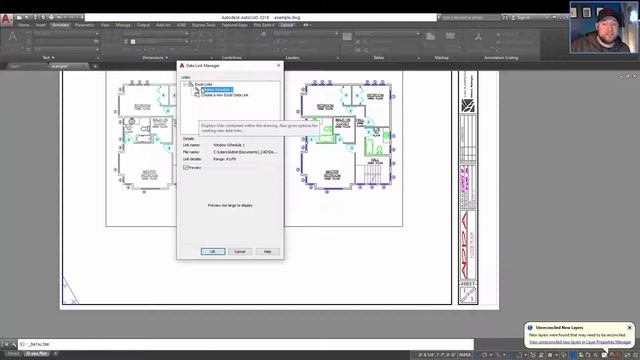Toggle PAPER space in status bar
This screenshot has width=640, height=360.
point(464,355)
